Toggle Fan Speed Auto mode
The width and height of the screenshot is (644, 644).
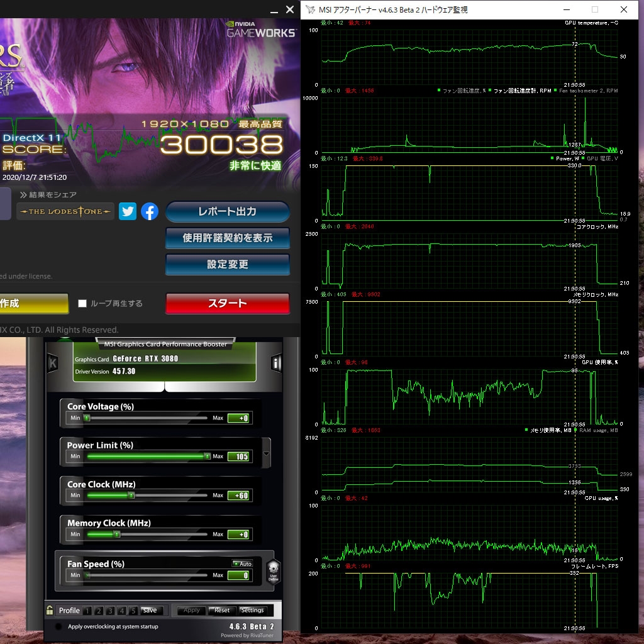click(x=242, y=563)
